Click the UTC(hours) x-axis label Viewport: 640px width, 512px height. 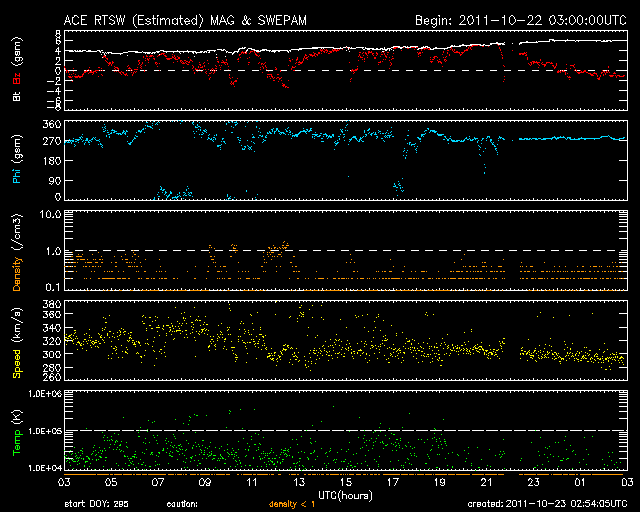[x=343, y=495]
